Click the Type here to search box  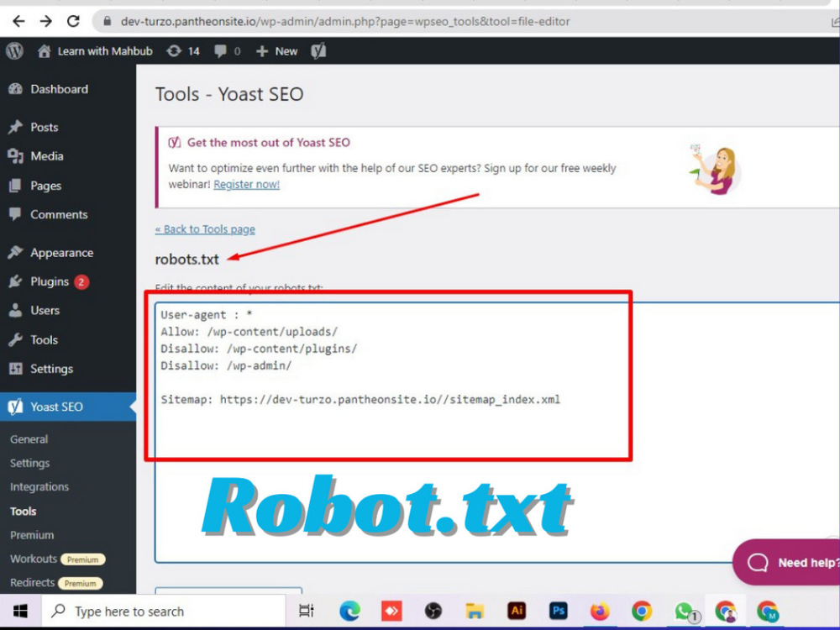tap(164, 612)
